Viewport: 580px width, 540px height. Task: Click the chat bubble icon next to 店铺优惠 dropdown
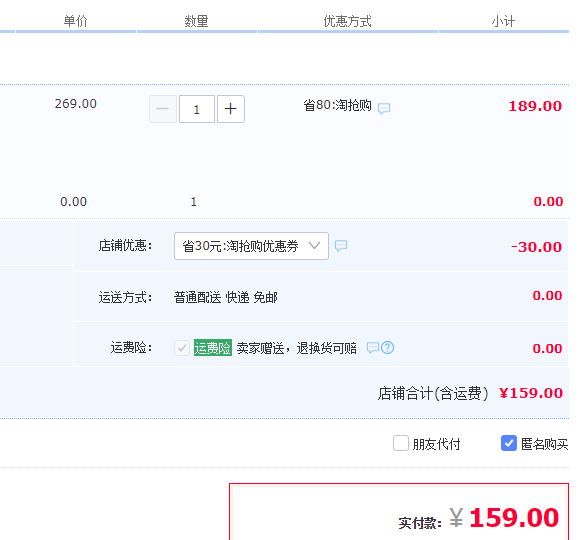click(x=341, y=246)
